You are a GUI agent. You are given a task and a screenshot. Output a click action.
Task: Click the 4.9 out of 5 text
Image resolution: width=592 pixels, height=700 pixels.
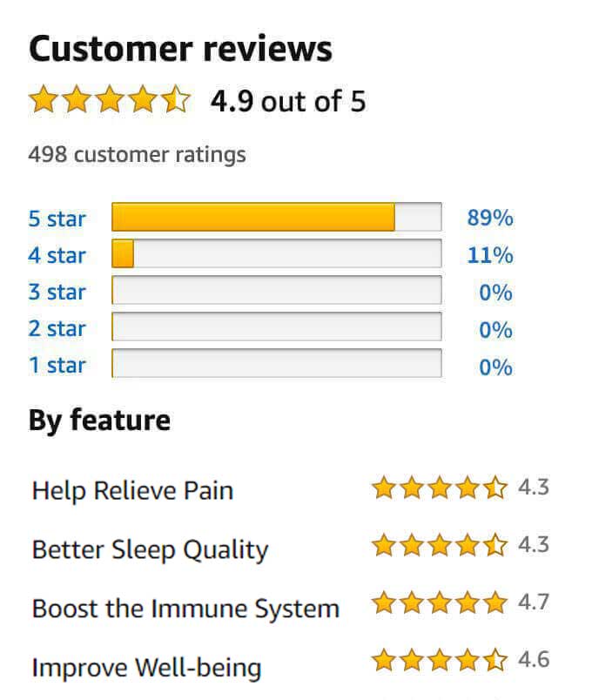coord(288,102)
